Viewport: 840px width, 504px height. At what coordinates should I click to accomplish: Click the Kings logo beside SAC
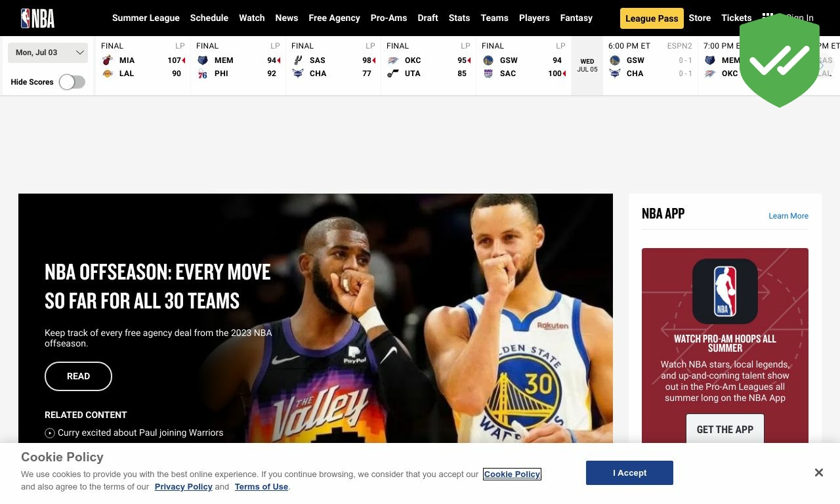click(488, 73)
